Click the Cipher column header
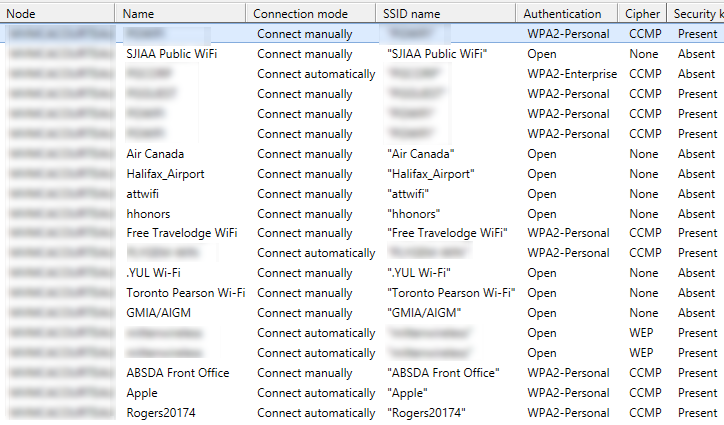The height and width of the screenshot is (425, 724). pyautogui.click(x=642, y=13)
